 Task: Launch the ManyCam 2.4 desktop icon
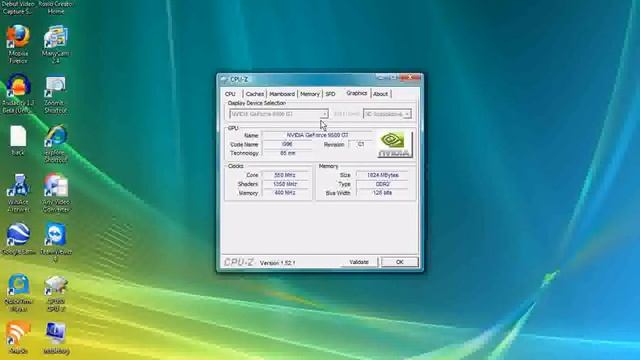[x=56, y=44]
